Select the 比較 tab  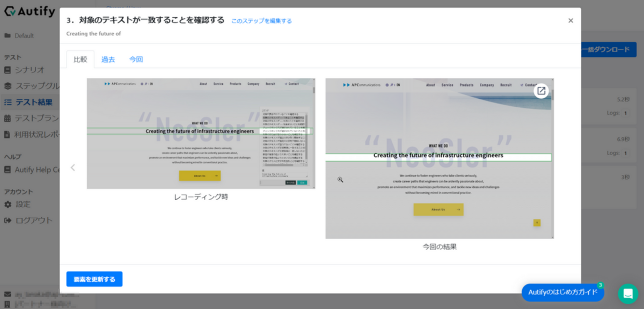[x=79, y=60]
